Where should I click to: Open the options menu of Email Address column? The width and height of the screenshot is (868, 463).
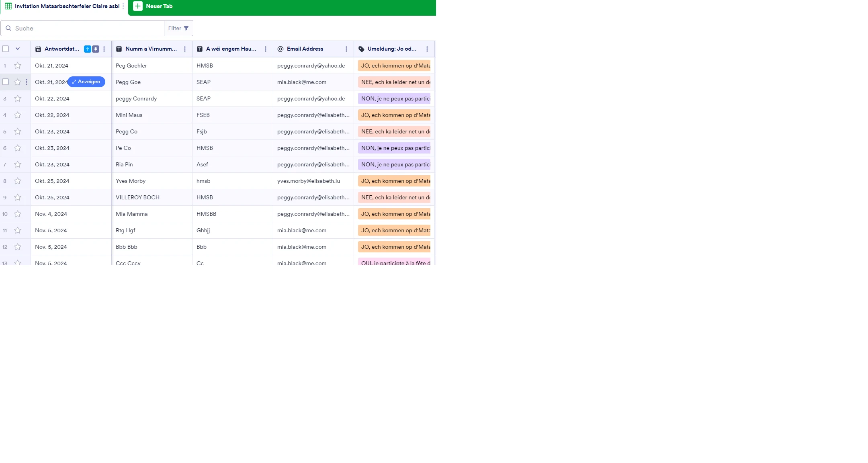(x=346, y=49)
